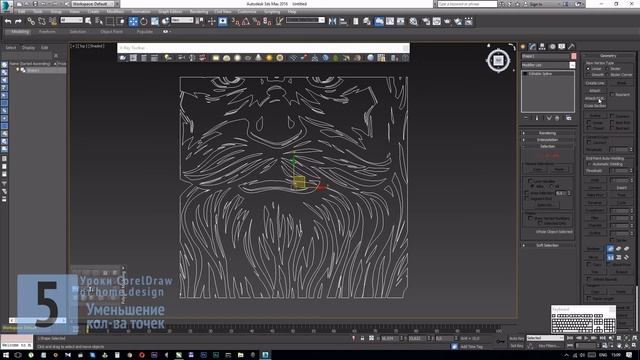The height and width of the screenshot is (360, 640).
Task: Collapse the Geometry rollout
Action: coord(608,56)
